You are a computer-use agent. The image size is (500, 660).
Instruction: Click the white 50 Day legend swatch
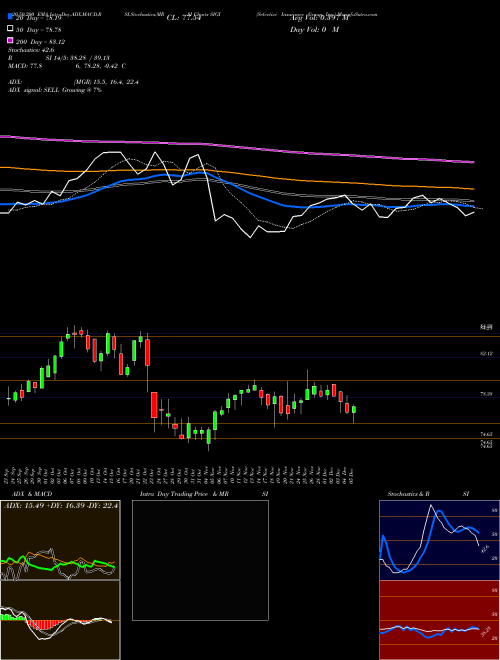10,29
